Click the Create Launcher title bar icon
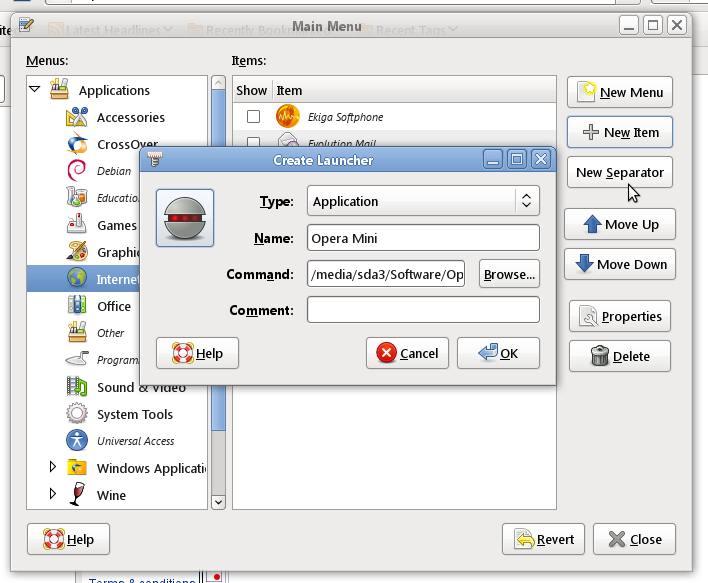The image size is (708, 583). pyautogui.click(x=154, y=159)
